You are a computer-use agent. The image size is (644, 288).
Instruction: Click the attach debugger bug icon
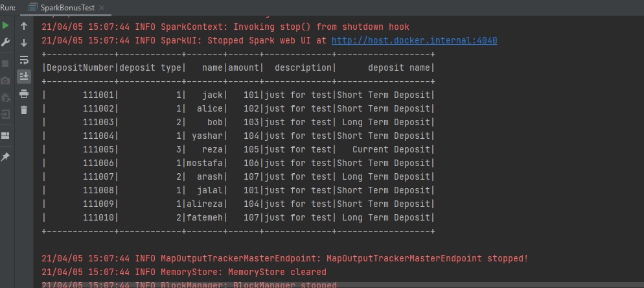coord(6,97)
